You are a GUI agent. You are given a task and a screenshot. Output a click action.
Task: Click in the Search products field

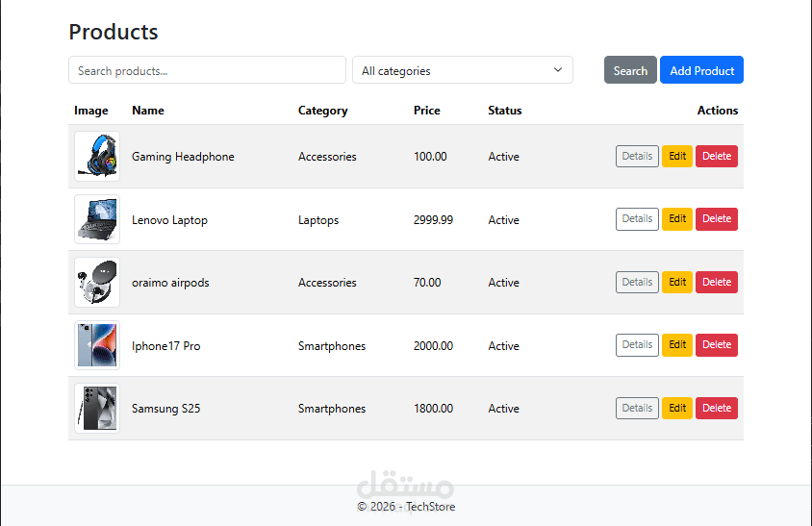pyautogui.click(x=207, y=70)
